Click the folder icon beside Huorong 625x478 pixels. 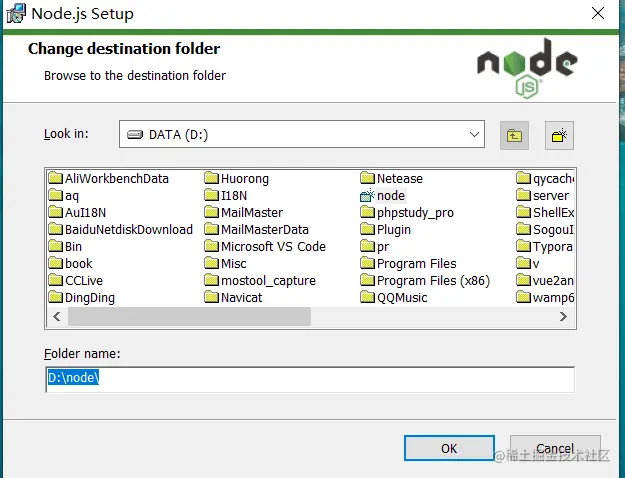coord(212,178)
